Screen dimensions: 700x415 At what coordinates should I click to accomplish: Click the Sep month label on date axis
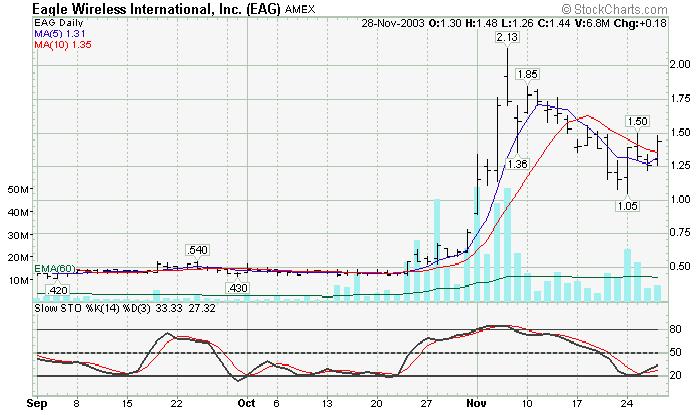37,403
